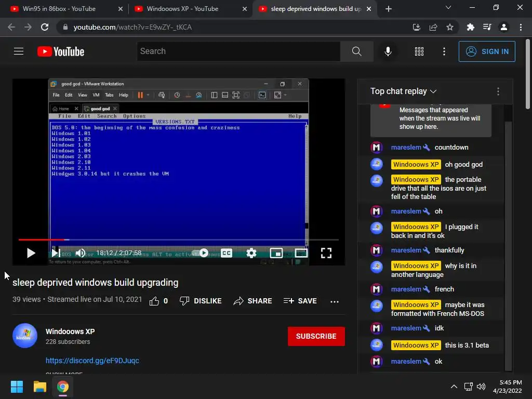The image size is (532, 399).
Task: Toggle closed captions CC
Action: (x=227, y=253)
